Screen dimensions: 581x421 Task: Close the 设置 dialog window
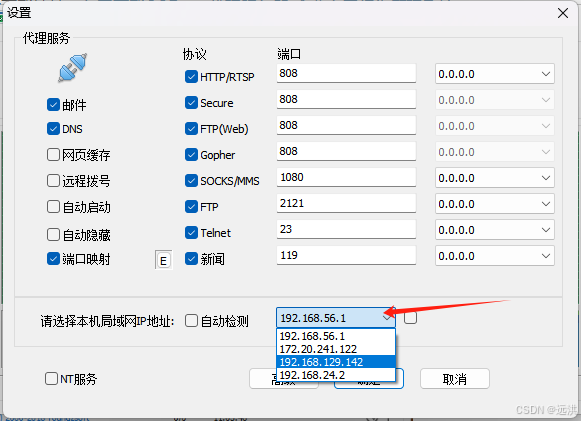pos(563,13)
